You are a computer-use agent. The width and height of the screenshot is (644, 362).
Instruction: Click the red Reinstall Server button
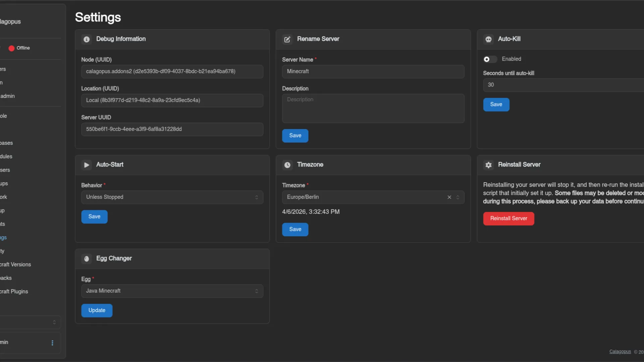(x=508, y=219)
